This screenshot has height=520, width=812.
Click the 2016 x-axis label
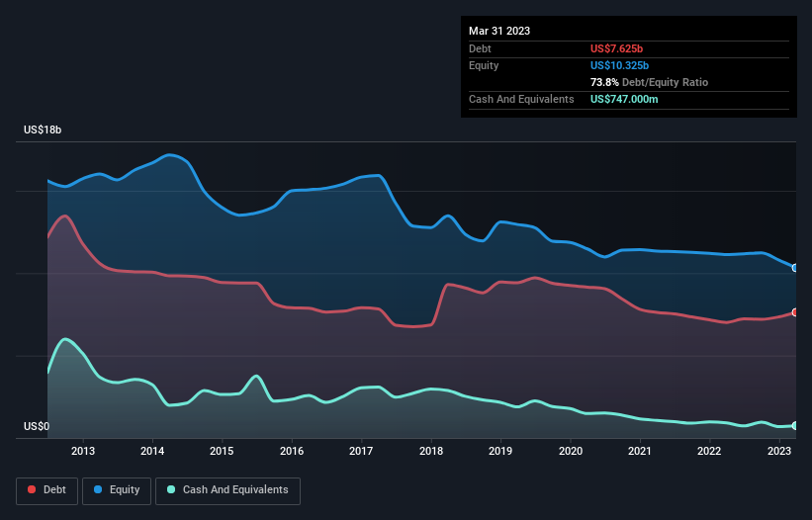(292, 451)
